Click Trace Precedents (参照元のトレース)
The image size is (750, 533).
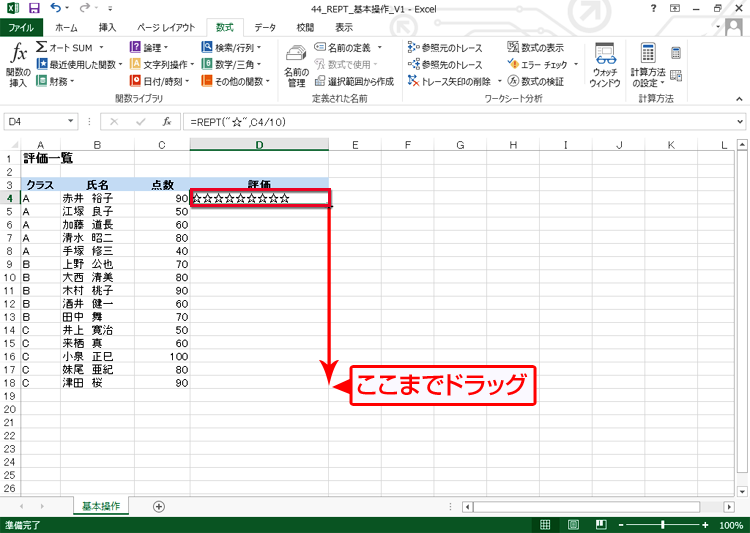(x=445, y=47)
